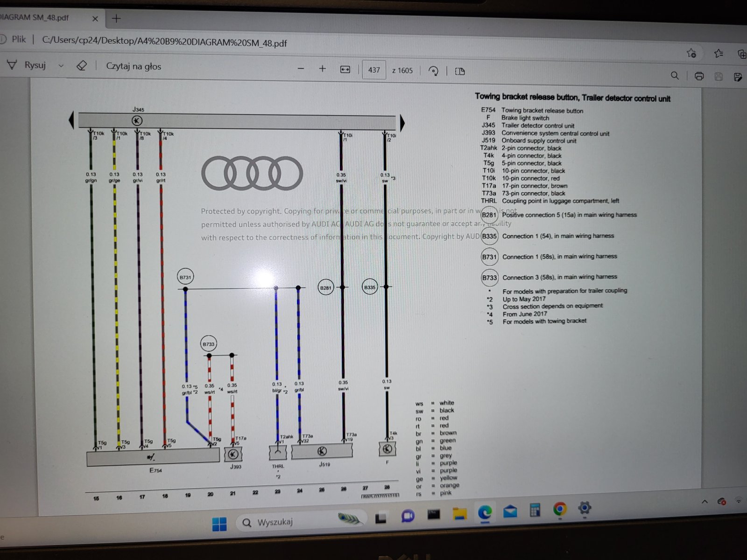Print the PDF document
747x560 pixels.
point(699,76)
